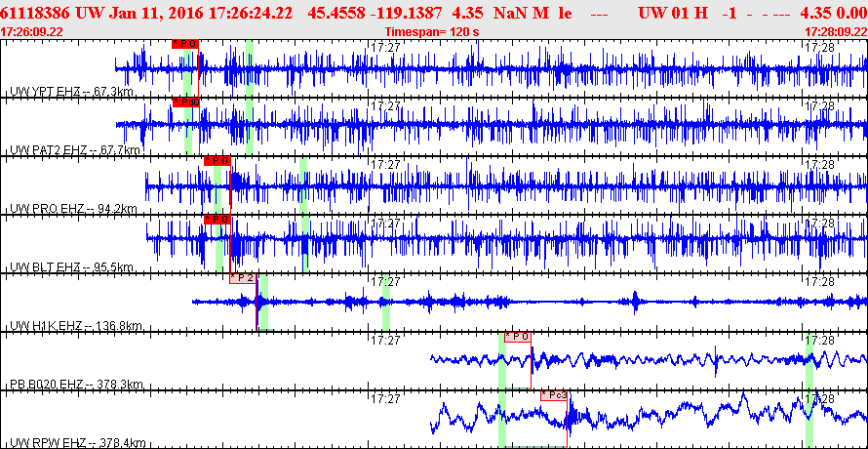The width and height of the screenshot is (868, 449).
Task: Click the UW RPW EHZ channel label
Action: pos(77,443)
